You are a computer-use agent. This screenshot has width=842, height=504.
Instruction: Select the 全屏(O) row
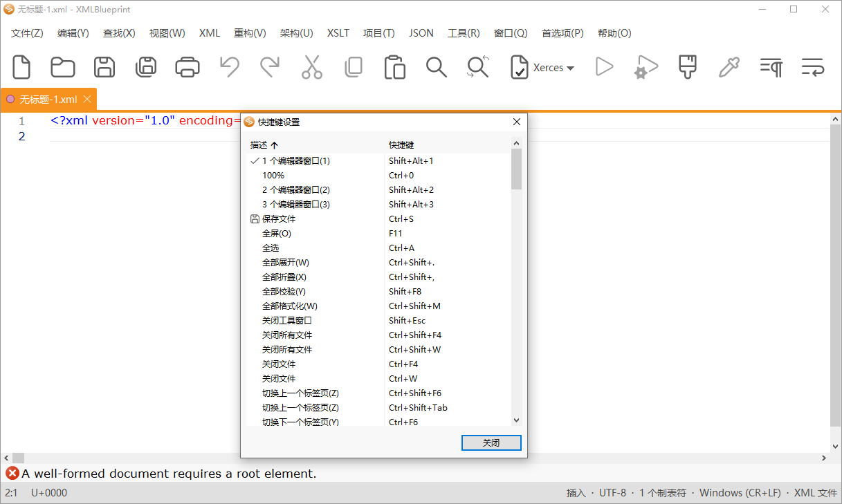(378, 233)
